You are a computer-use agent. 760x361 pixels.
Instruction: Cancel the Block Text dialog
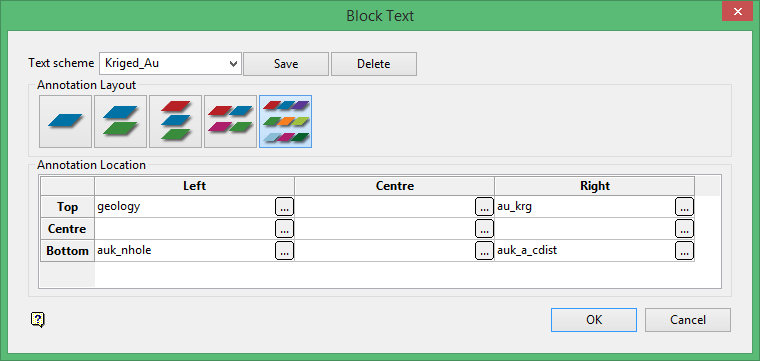pos(688,320)
